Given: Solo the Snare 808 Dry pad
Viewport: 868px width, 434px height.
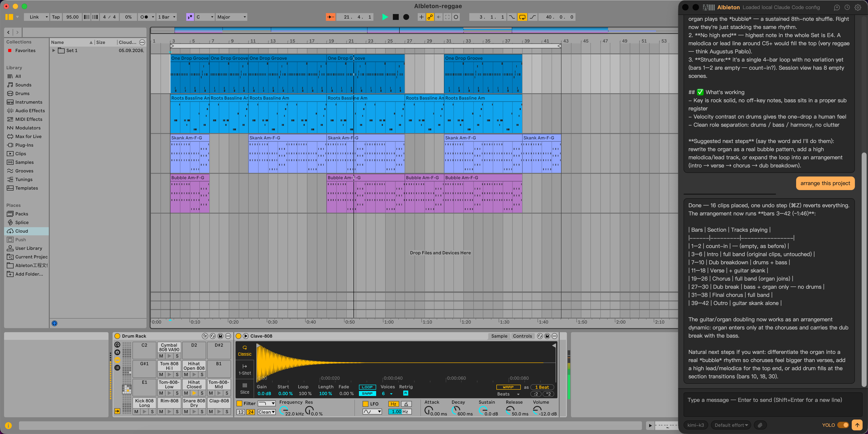Looking at the screenshot, I should click(202, 411).
